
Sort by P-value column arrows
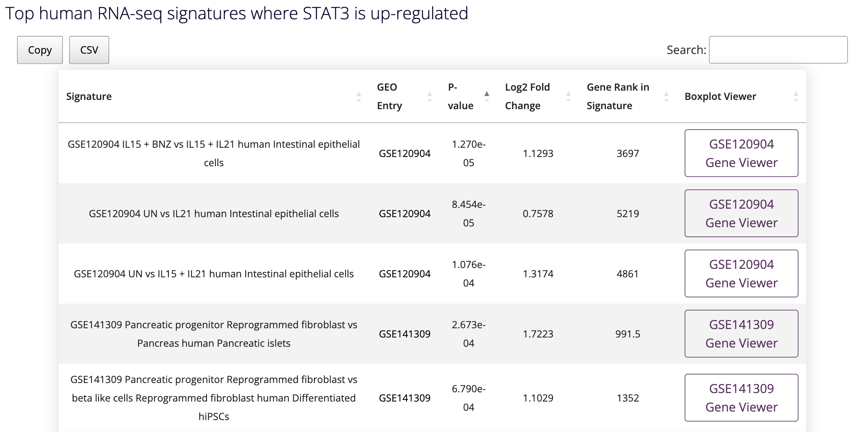click(x=487, y=96)
